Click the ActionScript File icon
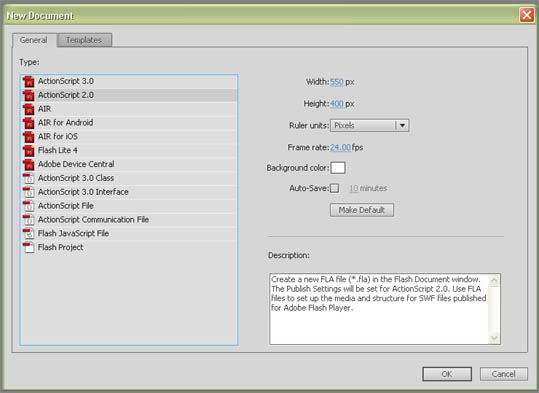 point(29,206)
